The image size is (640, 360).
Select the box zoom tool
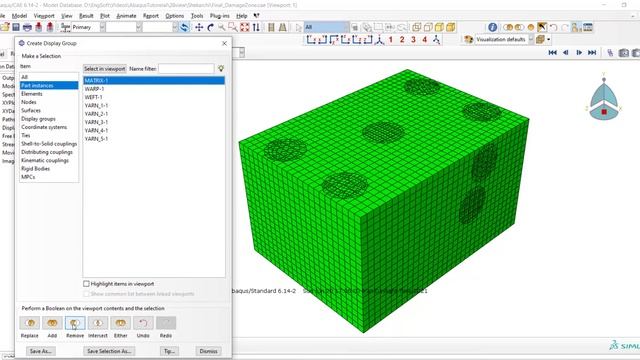pos(233,27)
